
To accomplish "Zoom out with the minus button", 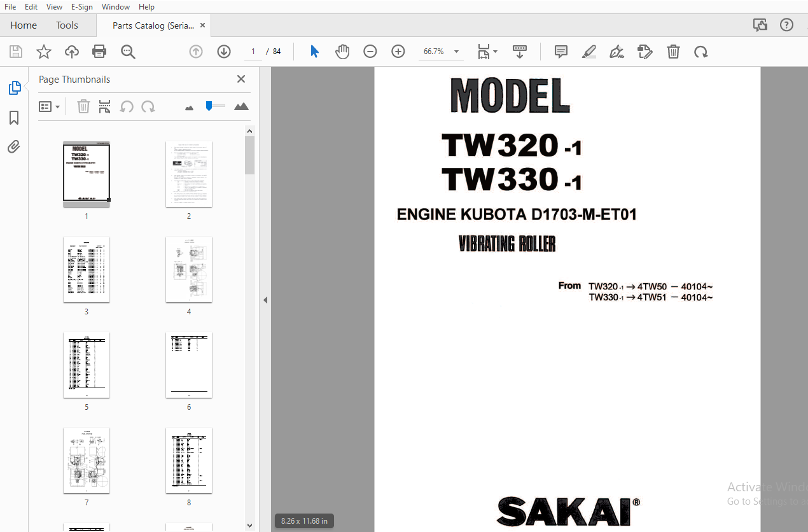I will (x=370, y=52).
